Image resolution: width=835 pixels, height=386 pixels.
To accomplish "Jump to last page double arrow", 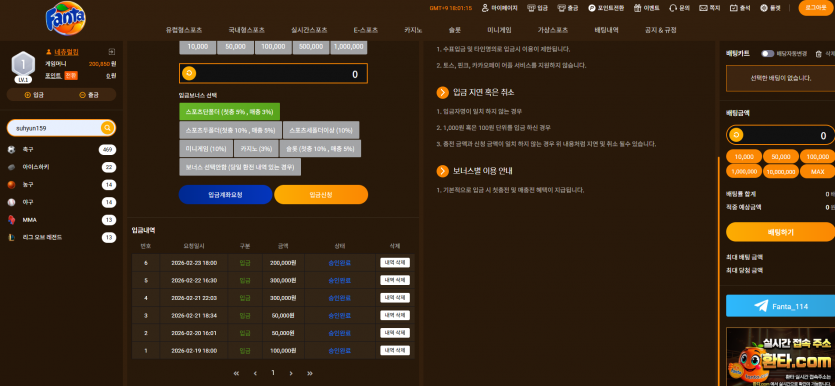I will coord(310,373).
